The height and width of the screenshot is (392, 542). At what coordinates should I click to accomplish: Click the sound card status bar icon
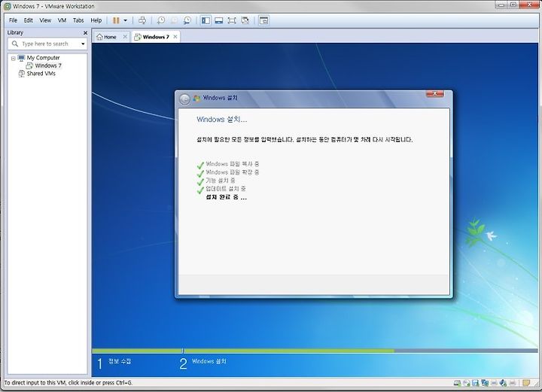click(504, 383)
